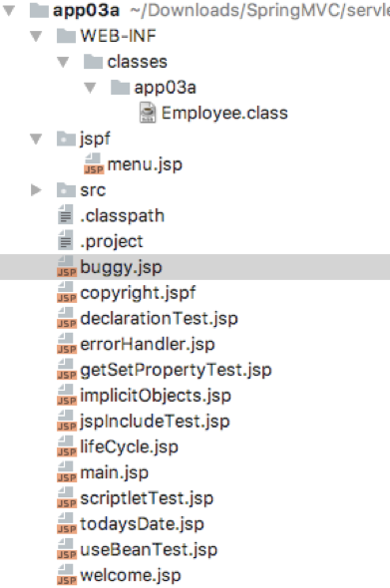This screenshot has height=588, width=390.
Task: Click the .project text file icon
Action: pyautogui.click(x=65, y=241)
